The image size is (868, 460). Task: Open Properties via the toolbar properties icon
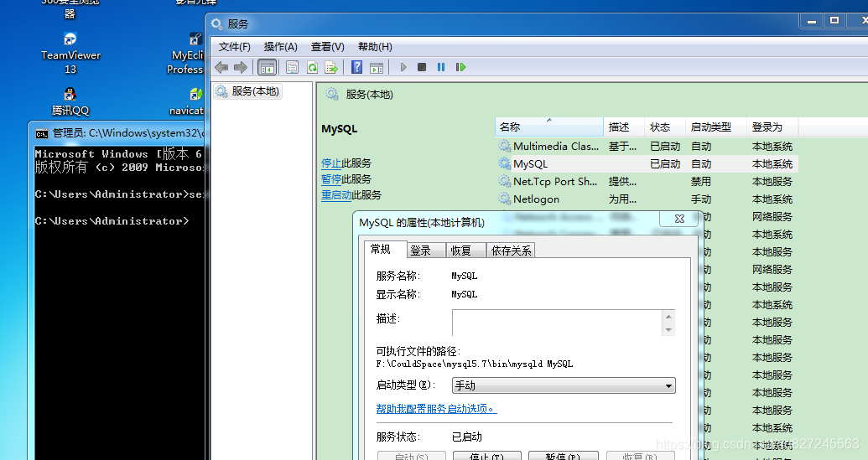point(293,68)
